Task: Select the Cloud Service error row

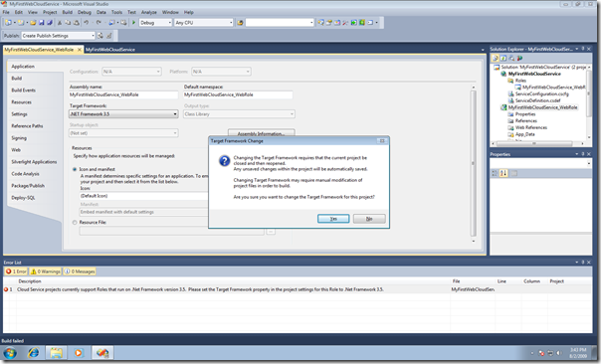Action: [x=298, y=289]
